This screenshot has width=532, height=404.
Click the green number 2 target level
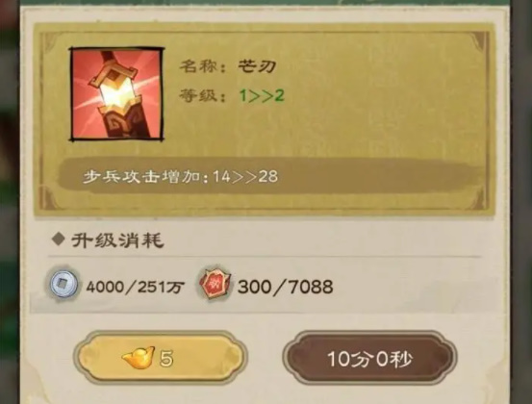(279, 96)
